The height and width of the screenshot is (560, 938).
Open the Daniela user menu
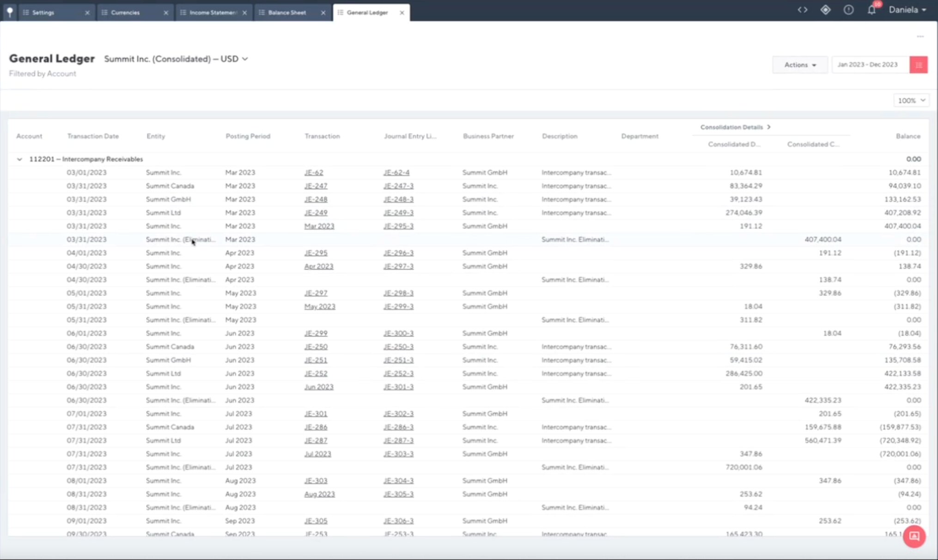[x=907, y=10]
